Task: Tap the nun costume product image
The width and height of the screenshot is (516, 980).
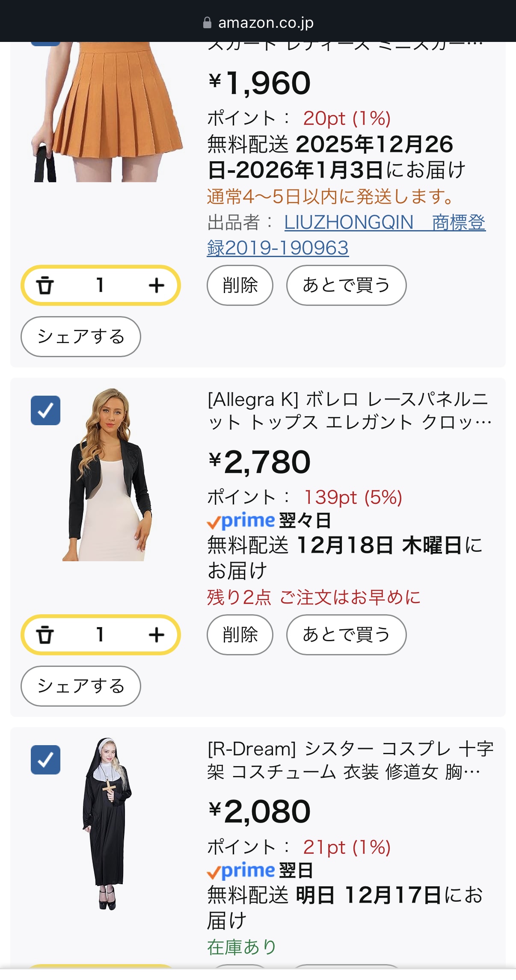Action: pos(107,823)
